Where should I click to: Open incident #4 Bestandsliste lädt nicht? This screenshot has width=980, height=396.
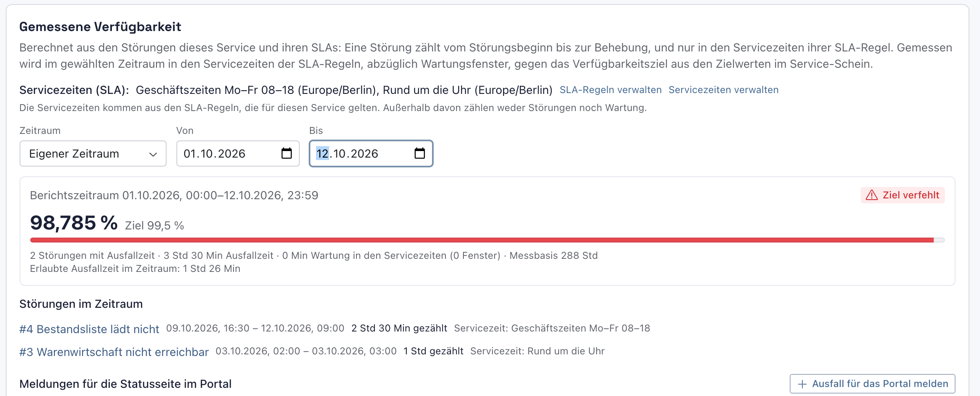coord(89,329)
